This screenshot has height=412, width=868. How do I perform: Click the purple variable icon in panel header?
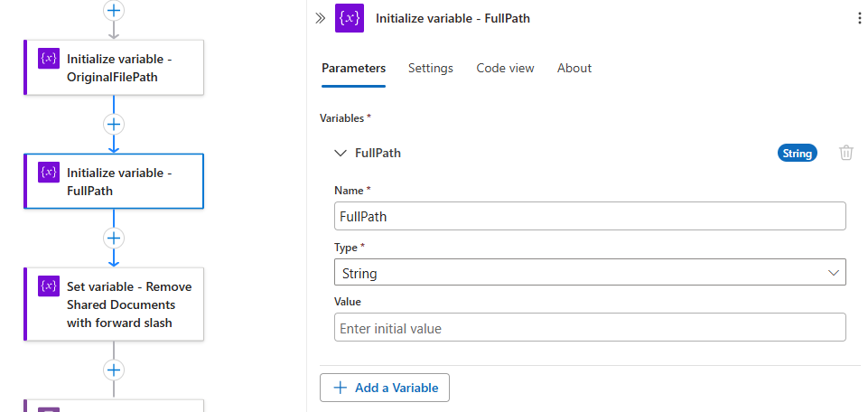[x=350, y=18]
